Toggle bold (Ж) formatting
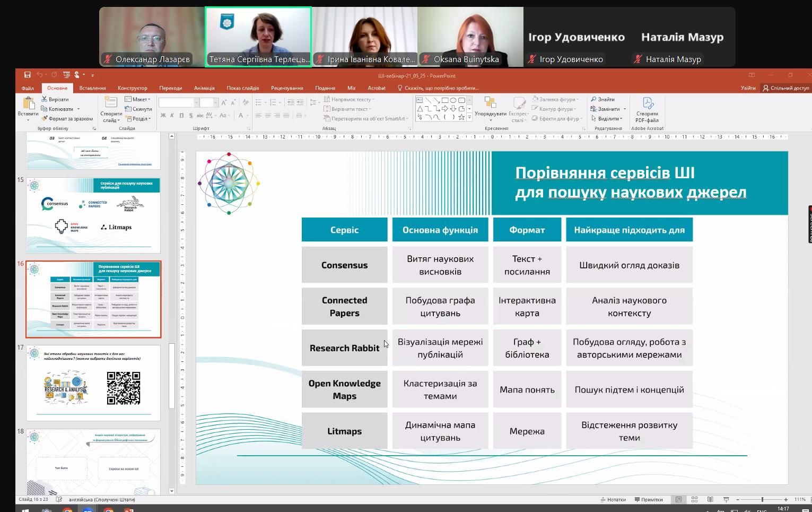This screenshot has width=812, height=512. pyautogui.click(x=163, y=115)
